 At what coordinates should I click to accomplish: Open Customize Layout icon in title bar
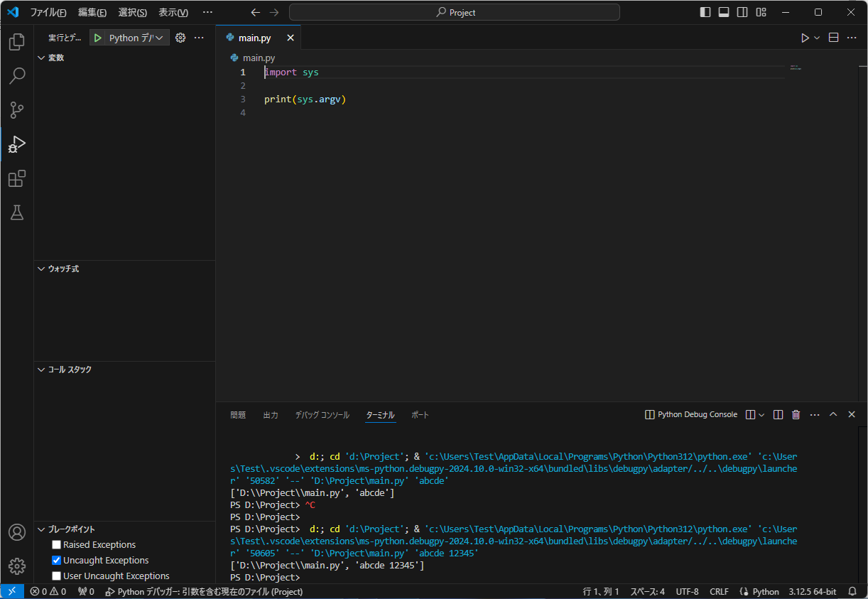point(761,12)
